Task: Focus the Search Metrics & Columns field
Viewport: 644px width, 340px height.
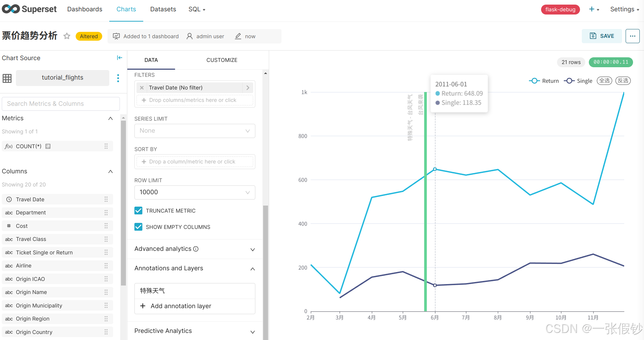Action: (x=61, y=104)
